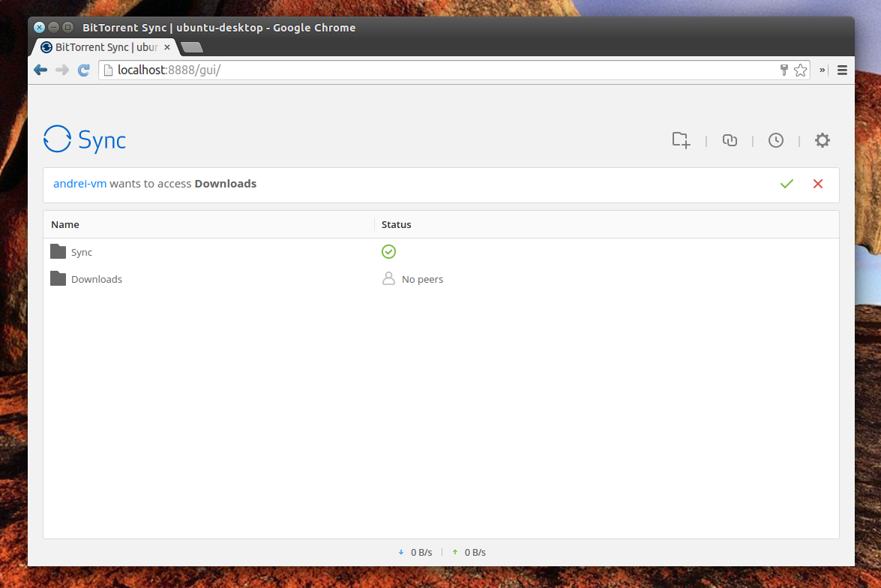Click the download speed indicator

pos(415,553)
